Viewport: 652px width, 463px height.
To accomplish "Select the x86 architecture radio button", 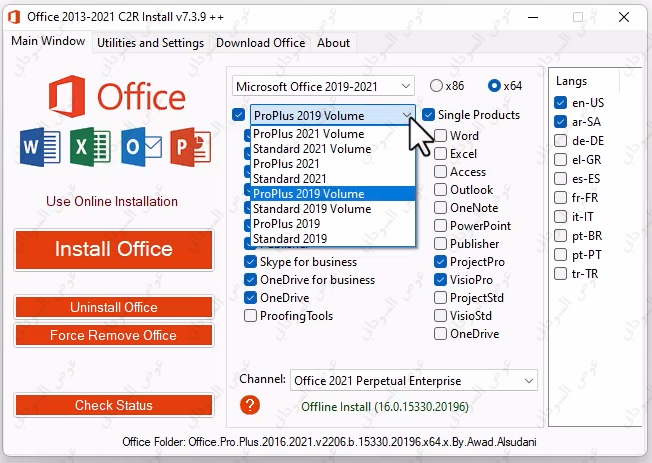I will tap(436, 86).
